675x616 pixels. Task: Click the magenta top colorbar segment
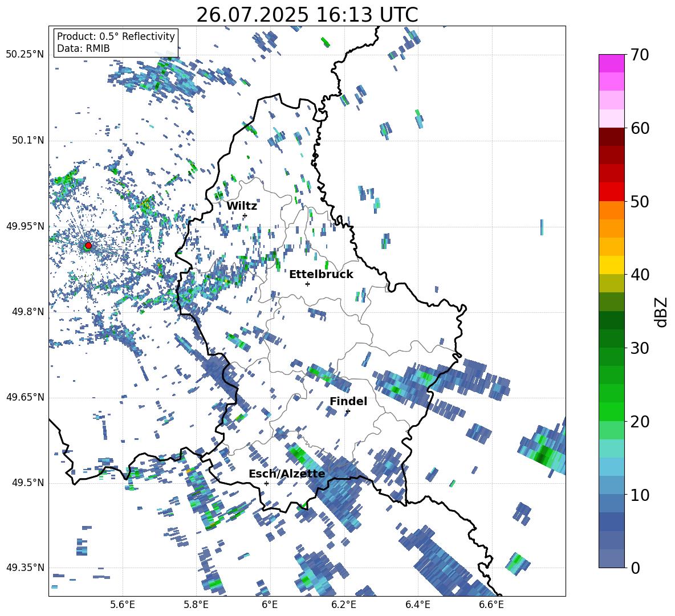tap(611, 64)
